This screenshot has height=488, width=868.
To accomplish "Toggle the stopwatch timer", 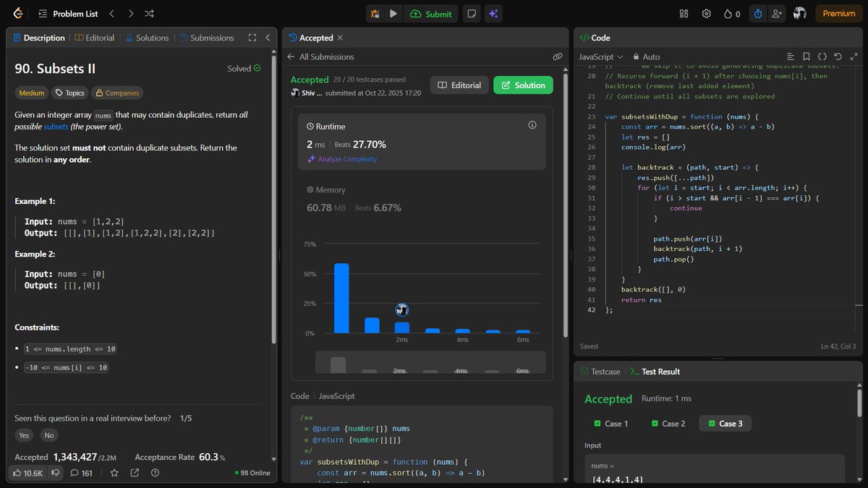I will (x=758, y=13).
